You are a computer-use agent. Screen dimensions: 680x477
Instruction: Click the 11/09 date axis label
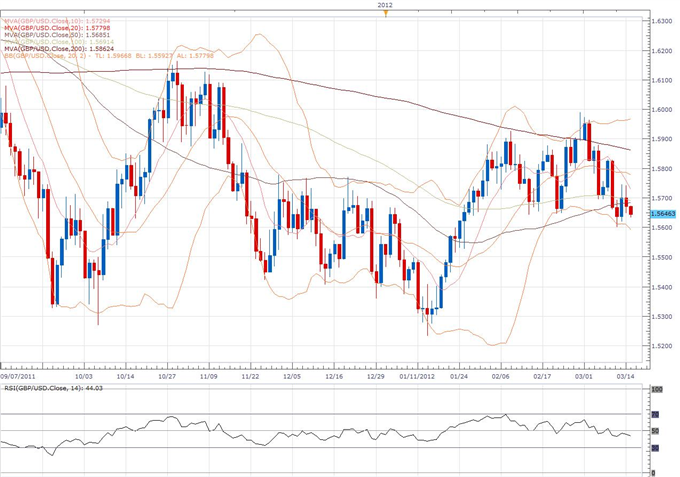[209, 376]
